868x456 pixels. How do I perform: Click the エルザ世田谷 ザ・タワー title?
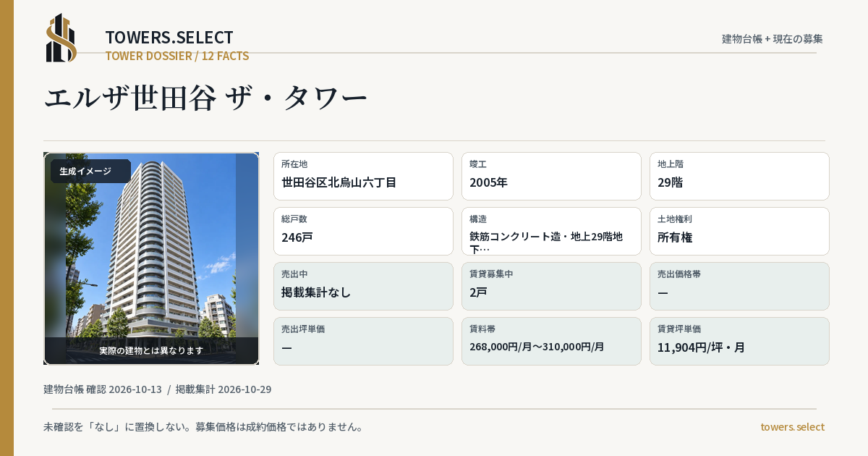(x=206, y=98)
